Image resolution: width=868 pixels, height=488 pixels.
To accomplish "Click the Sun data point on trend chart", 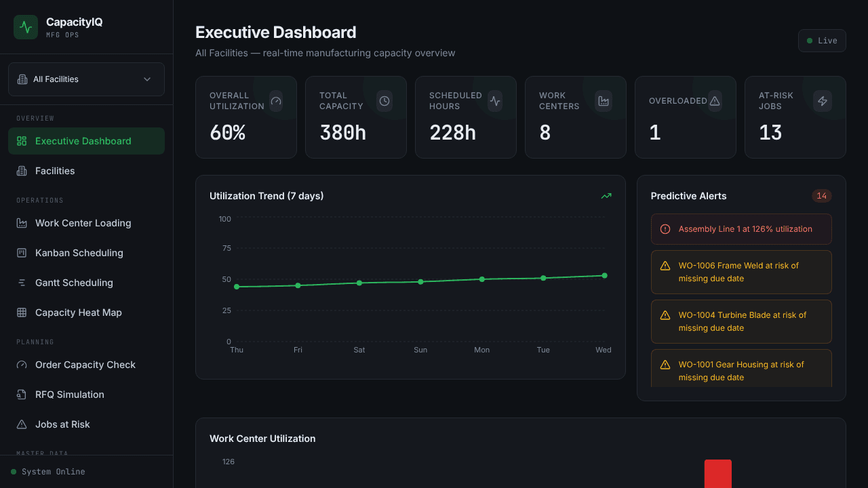I will click(420, 282).
